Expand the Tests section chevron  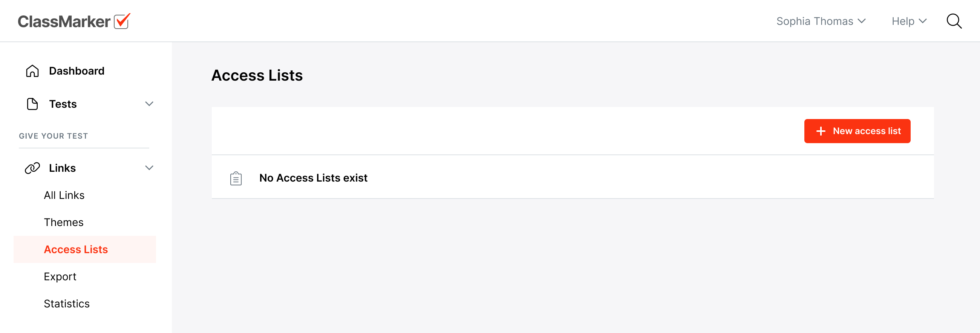point(149,104)
